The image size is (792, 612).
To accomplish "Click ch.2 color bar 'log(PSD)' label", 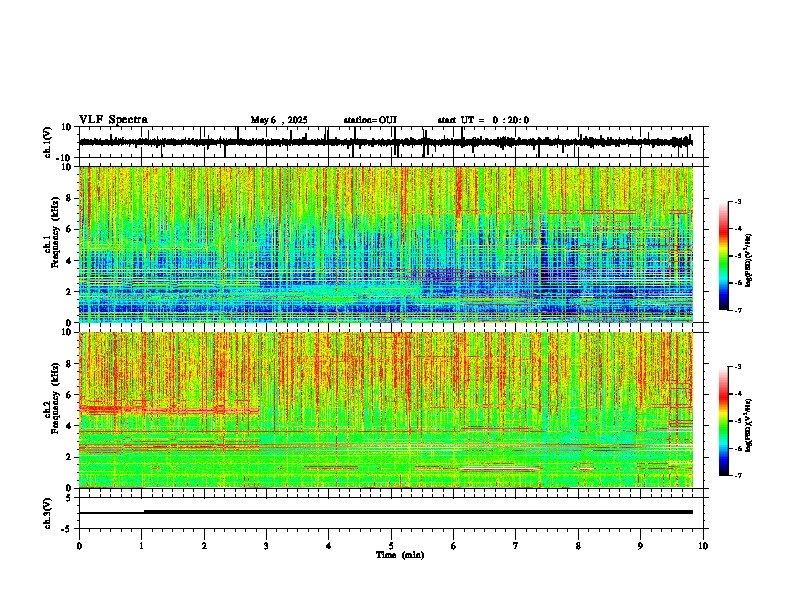I will click(749, 425).
